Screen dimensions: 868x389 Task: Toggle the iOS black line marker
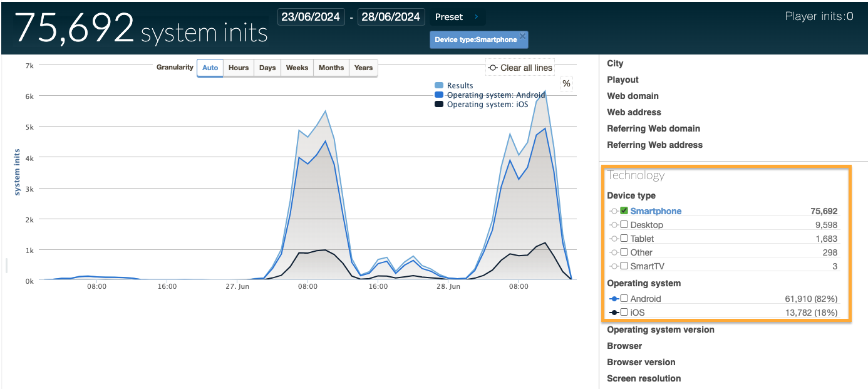(614, 313)
